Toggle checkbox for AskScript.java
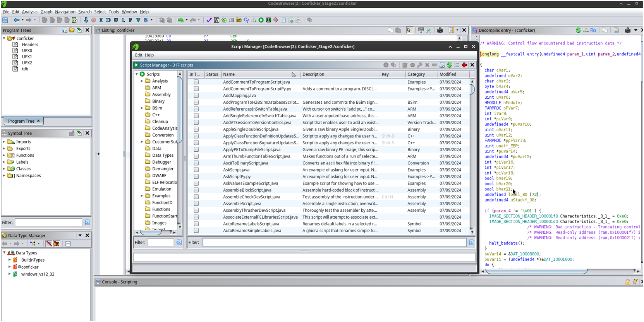 coord(196,170)
